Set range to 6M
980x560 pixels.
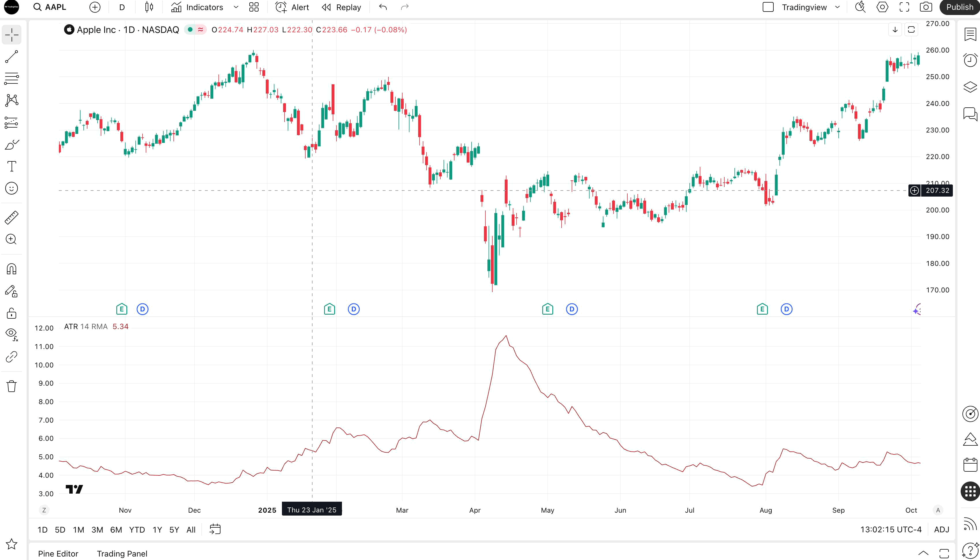pos(116,530)
